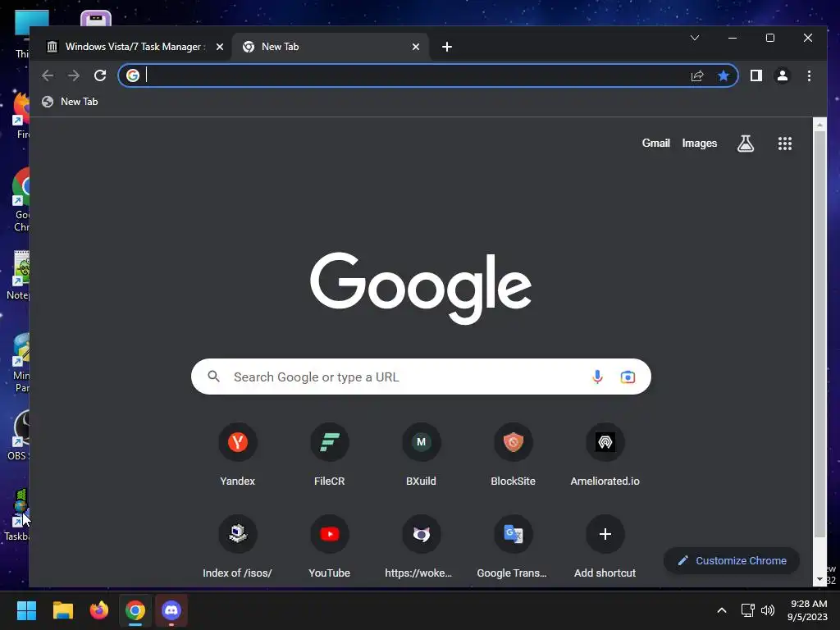Open the Chrome side panel
The width and height of the screenshot is (840, 630).
tap(756, 75)
